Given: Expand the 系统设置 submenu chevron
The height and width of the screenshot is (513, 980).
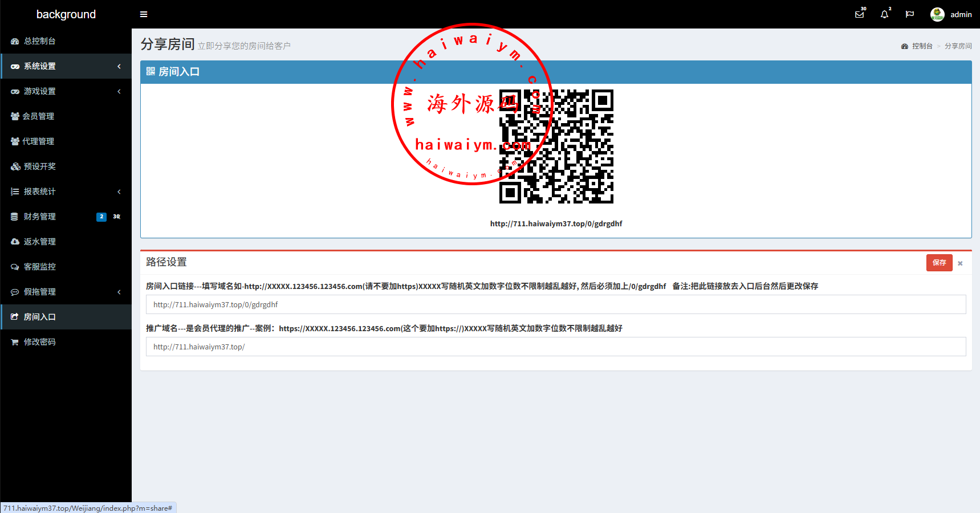Looking at the screenshot, I should tap(119, 66).
